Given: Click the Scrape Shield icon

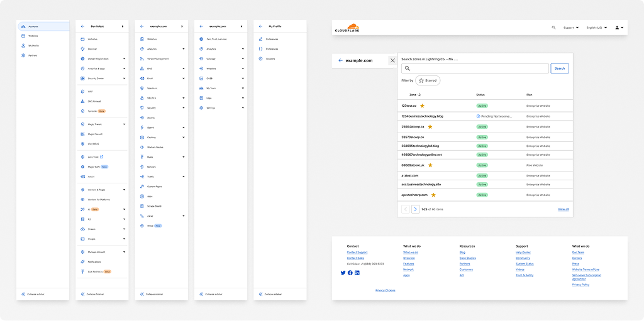Looking at the screenshot, I should pos(142,206).
